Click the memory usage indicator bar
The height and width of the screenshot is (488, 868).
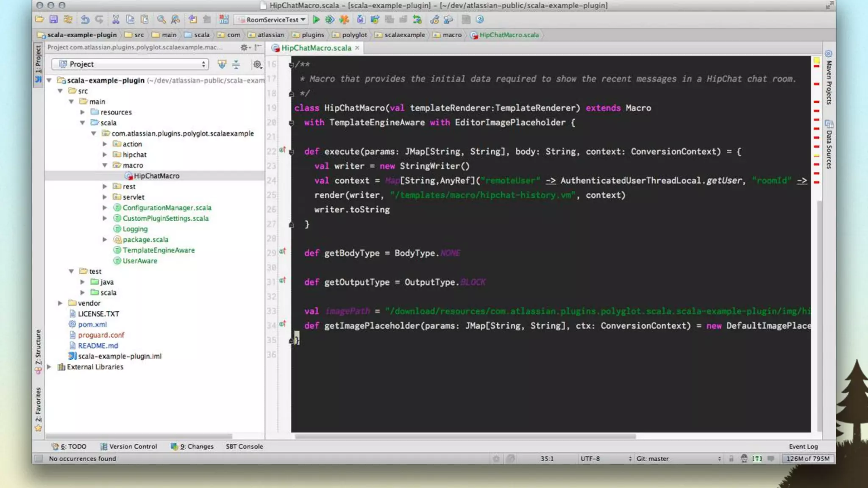pyautogui.click(x=807, y=459)
